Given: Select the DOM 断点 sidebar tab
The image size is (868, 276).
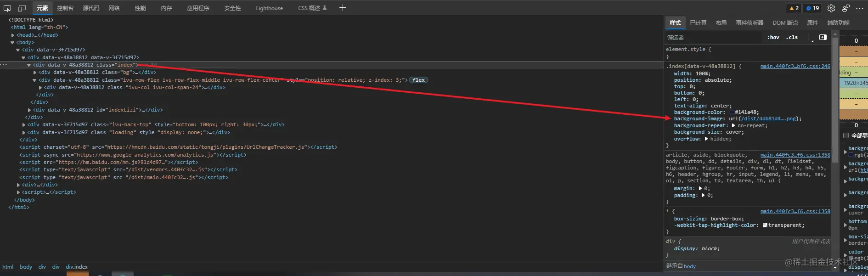Looking at the screenshot, I should coord(785,23).
